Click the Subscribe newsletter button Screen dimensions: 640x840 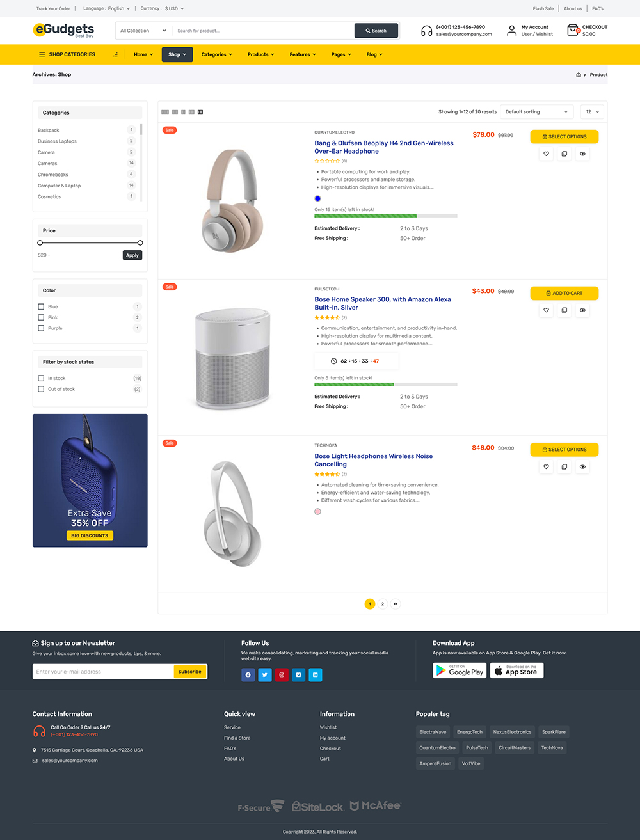coord(190,672)
